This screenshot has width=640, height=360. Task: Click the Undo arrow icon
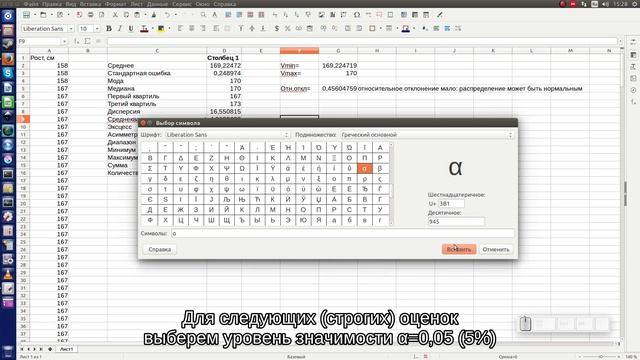(x=167, y=15)
